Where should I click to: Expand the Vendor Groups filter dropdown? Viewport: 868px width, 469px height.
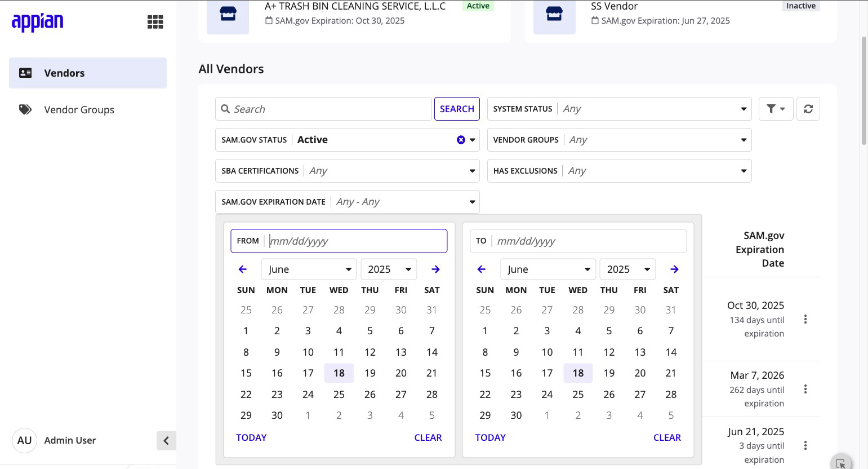619,140
